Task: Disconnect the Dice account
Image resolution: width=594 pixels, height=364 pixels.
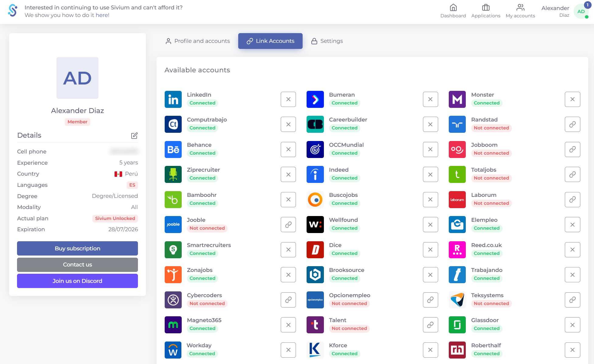Action: pos(431,250)
